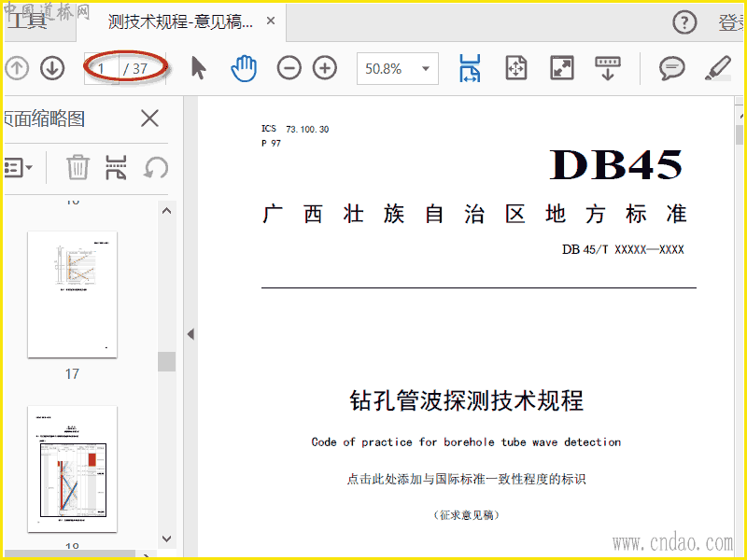The width and height of the screenshot is (747, 560).
Task: Click the DB 45/T XXXXX—XXXX standard number
Action: pyautogui.click(x=623, y=249)
